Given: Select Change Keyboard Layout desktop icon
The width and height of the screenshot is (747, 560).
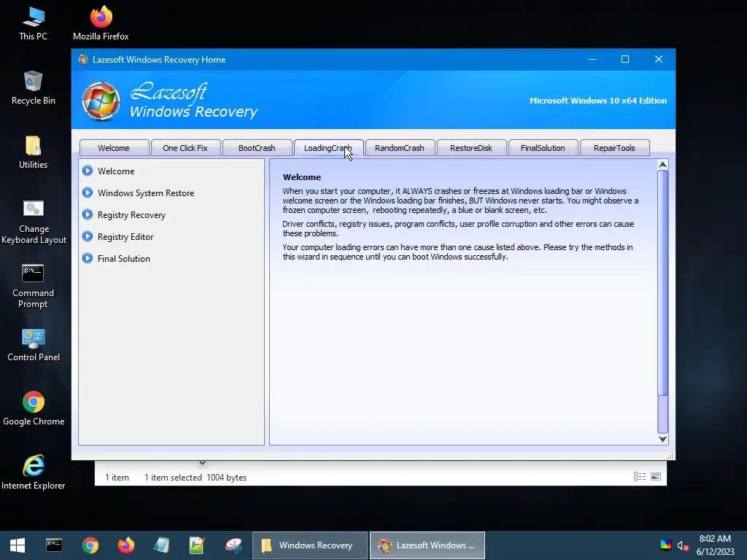Looking at the screenshot, I should (x=34, y=222).
